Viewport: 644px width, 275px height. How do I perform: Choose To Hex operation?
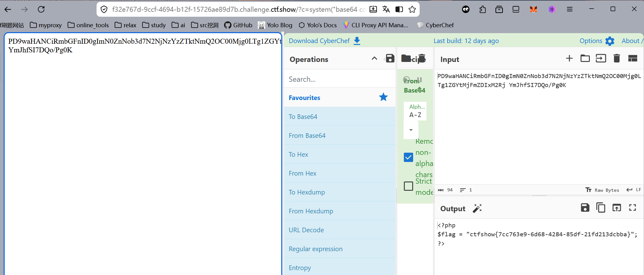(x=340, y=154)
